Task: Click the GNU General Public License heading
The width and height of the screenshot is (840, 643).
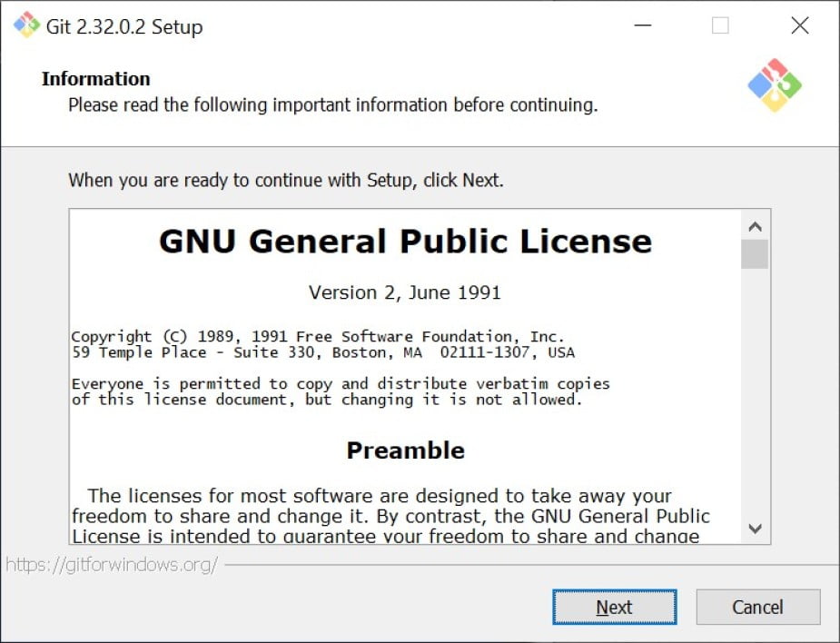Action: (406, 242)
